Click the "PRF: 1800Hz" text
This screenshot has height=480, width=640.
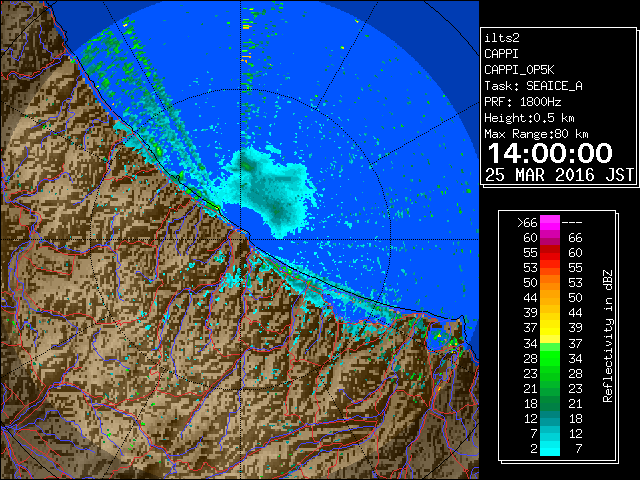coord(522,102)
